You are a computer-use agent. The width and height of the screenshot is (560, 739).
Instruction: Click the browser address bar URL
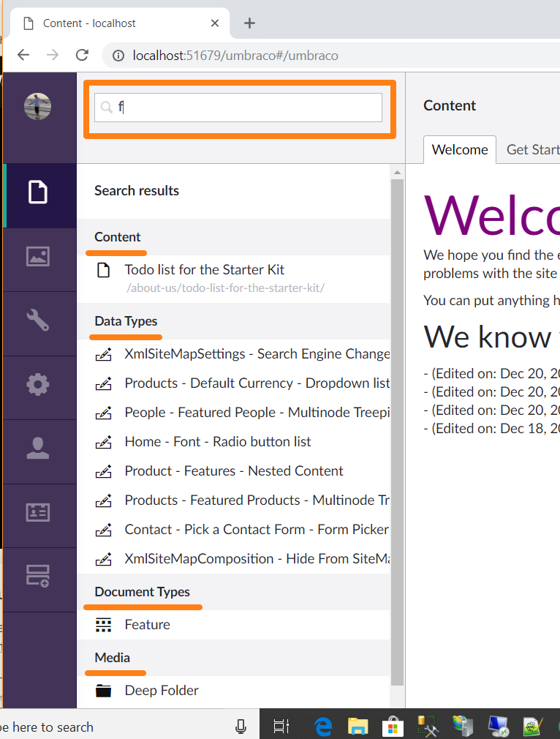pyautogui.click(x=235, y=56)
